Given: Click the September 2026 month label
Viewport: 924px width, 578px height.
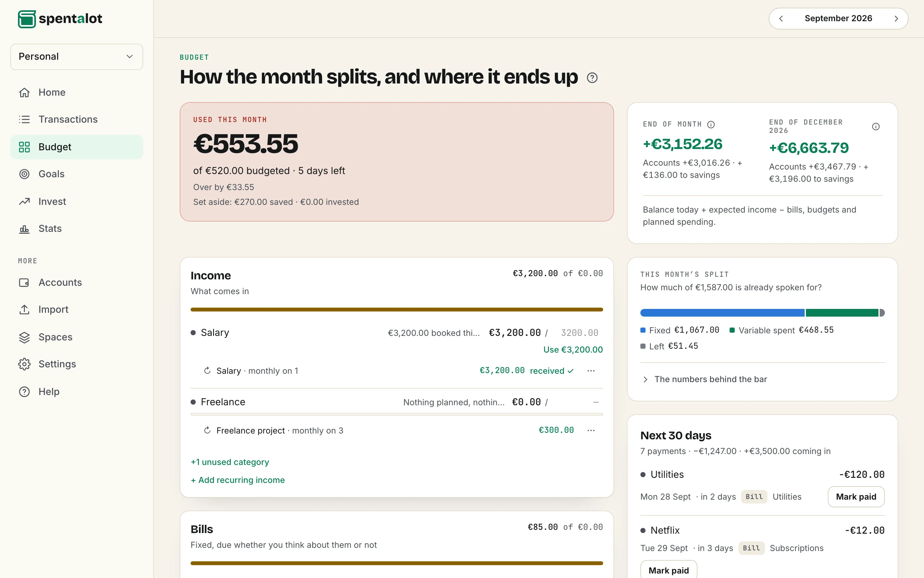Looking at the screenshot, I should [838, 18].
